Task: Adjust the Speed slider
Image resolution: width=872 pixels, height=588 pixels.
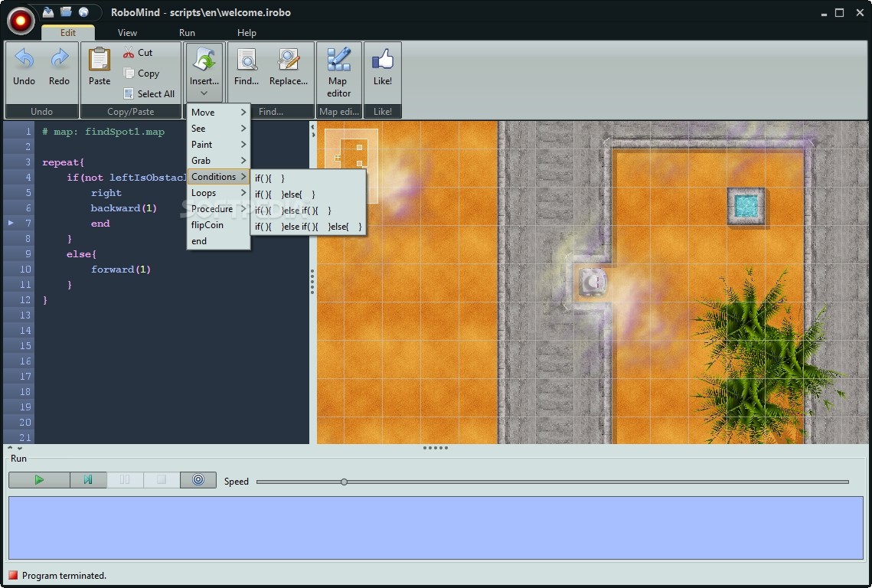Action: (344, 481)
